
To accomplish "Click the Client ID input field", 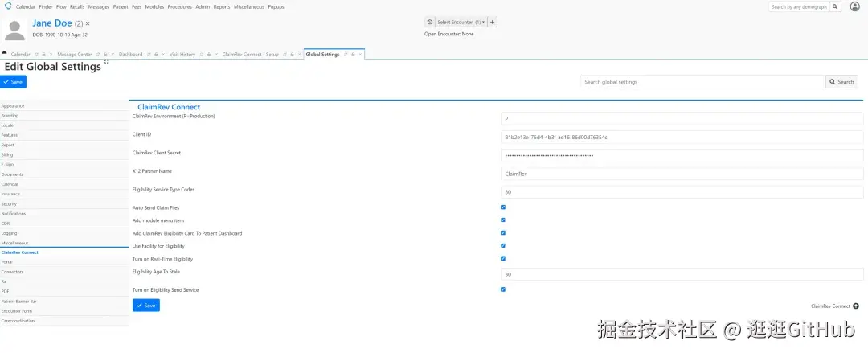I will pos(682,137).
